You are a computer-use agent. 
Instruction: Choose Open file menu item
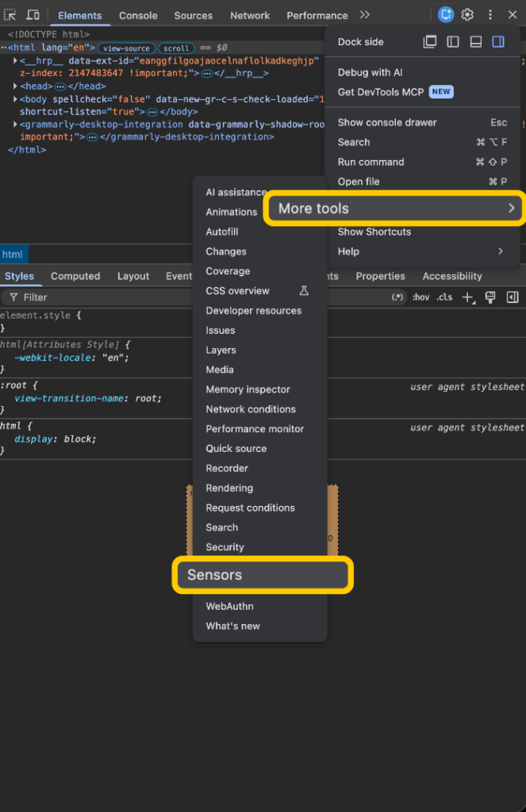(422, 182)
